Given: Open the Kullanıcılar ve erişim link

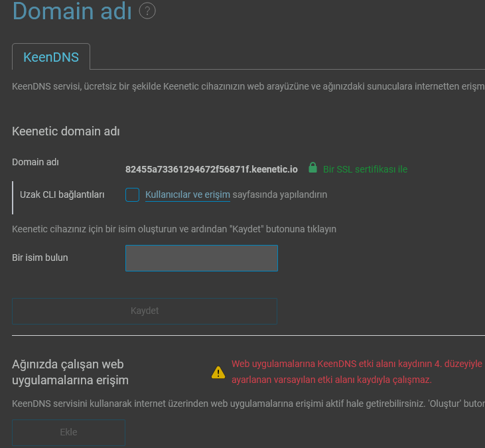Looking at the screenshot, I should tap(188, 194).
